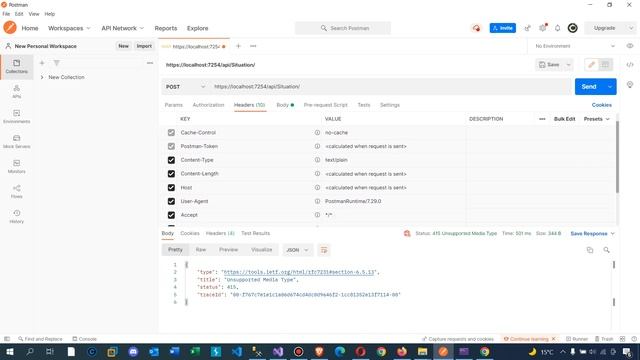This screenshot has height=360, width=640.
Task: Open environment quick look eye icon
Action: (629, 46)
